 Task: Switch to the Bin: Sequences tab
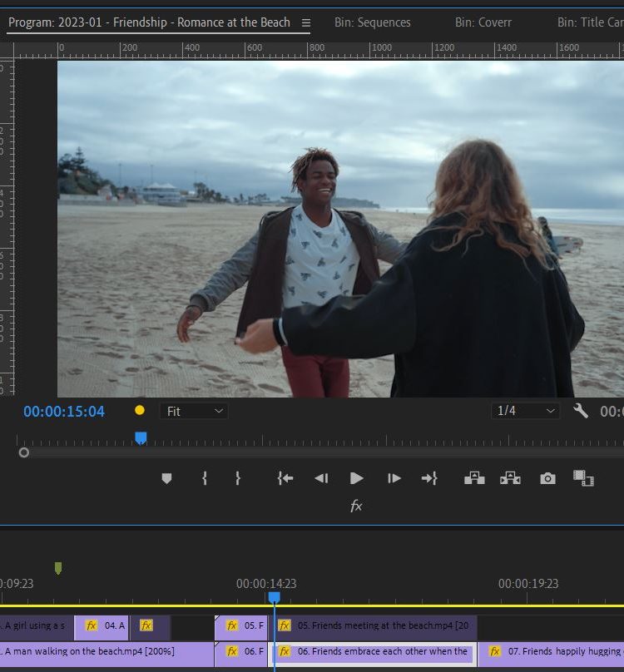[x=372, y=22]
